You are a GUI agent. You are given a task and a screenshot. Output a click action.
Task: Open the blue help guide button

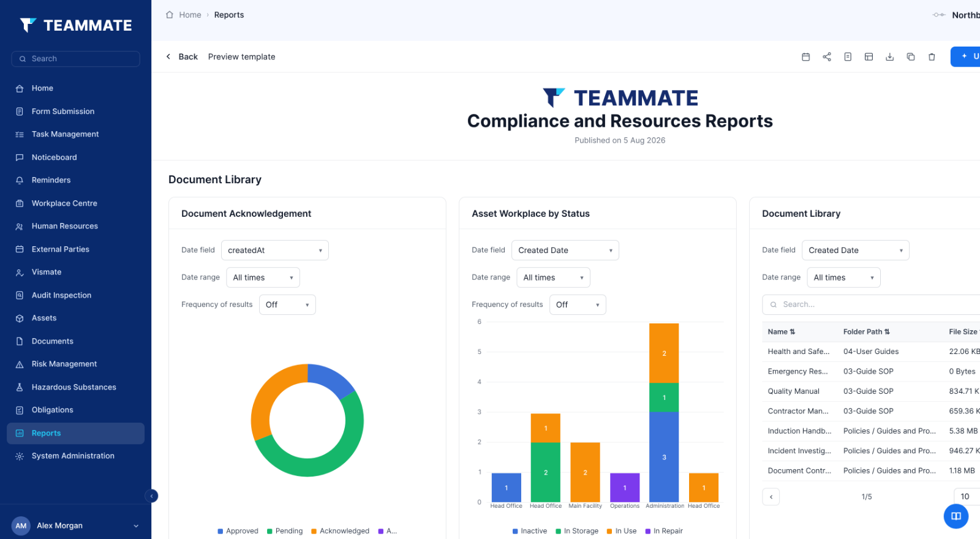point(956,516)
